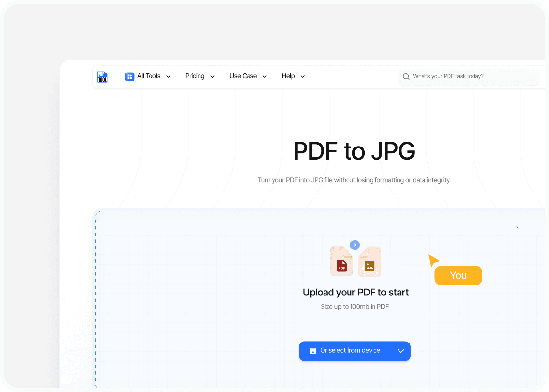Open the Use Case menu
Viewport: 549px width, 392px height.
click(x=243, y=76)
